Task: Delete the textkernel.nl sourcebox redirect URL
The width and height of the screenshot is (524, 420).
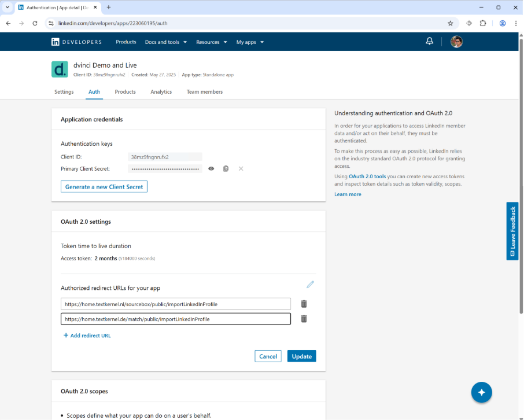Action: tap(304, 304)
